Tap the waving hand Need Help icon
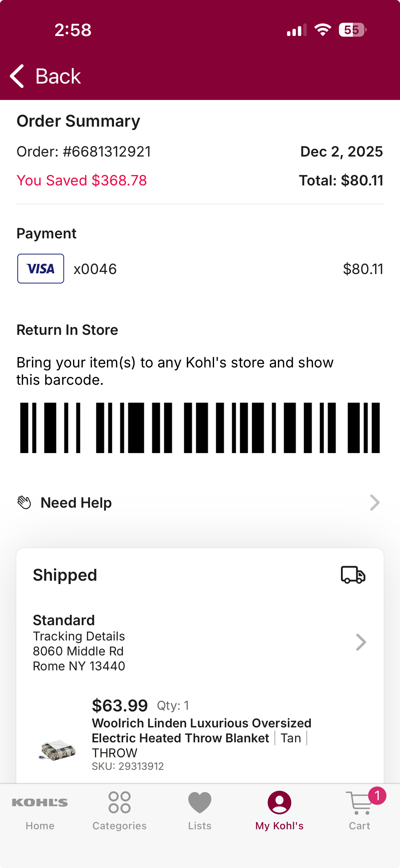 [24, 503]
